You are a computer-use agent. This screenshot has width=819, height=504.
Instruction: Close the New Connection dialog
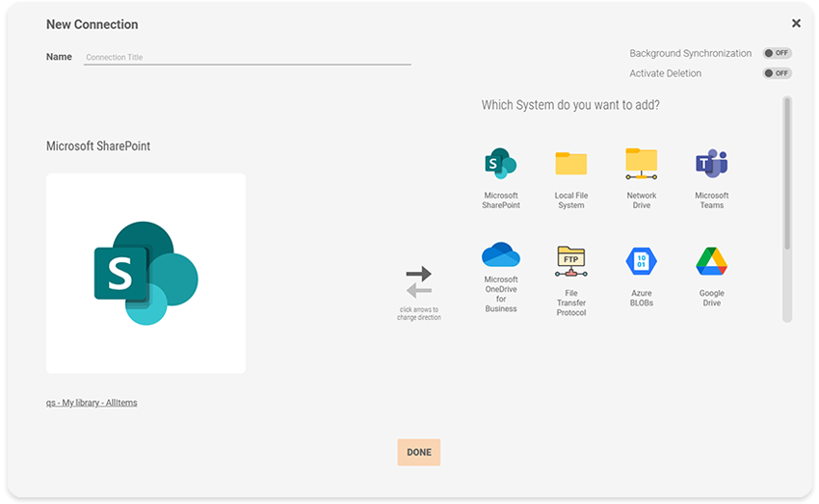(796, 23)
